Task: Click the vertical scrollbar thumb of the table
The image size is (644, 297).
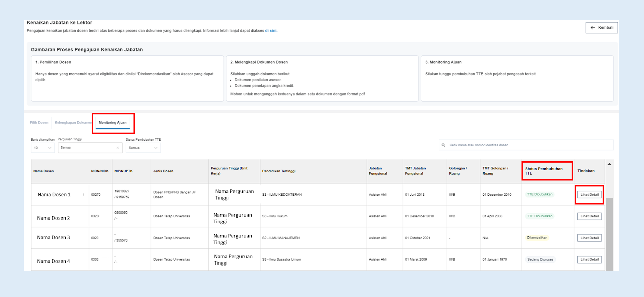Action: pyautogui.click(x=609, y=234)
